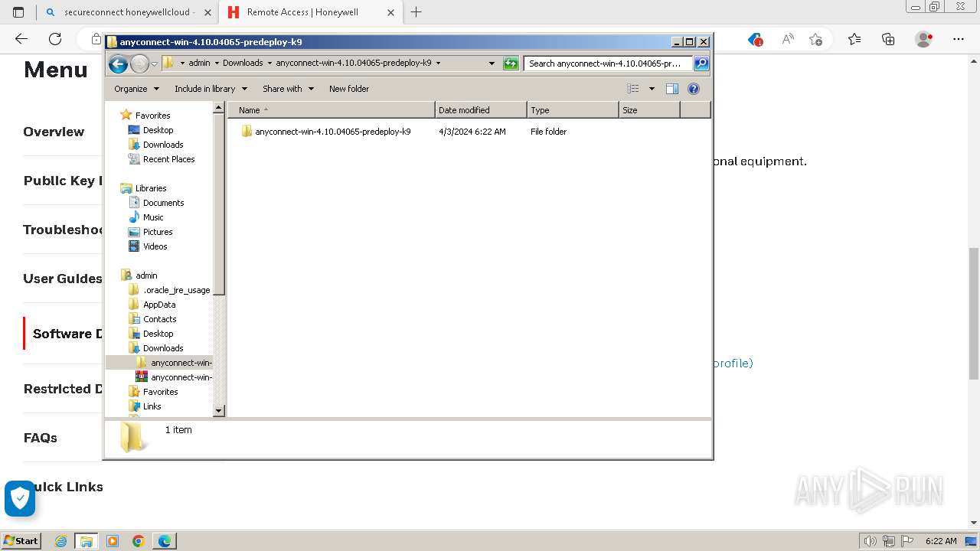Viewport: 980px width, 551px height.
Task: Open Desktop under Favorites
Action: tap(158, 130)
